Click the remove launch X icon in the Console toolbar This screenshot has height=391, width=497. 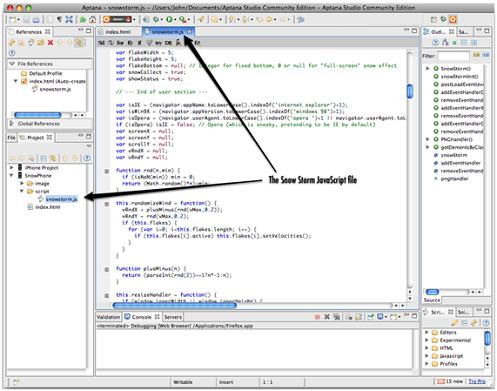point(327,317)
